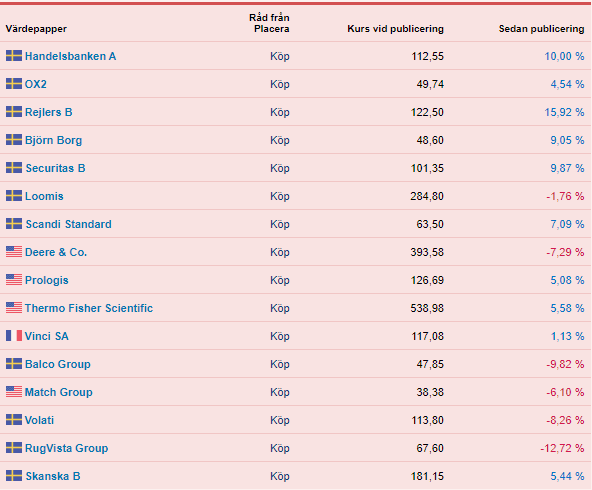592x490 pixels.
Task: Click the French flag beside Vinci SA
Action: click(x=14, y=336)
